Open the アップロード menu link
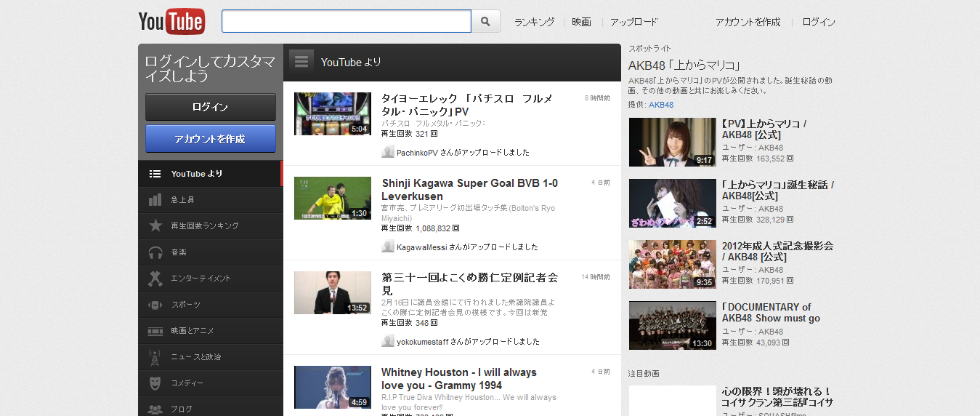 [633, 22]
